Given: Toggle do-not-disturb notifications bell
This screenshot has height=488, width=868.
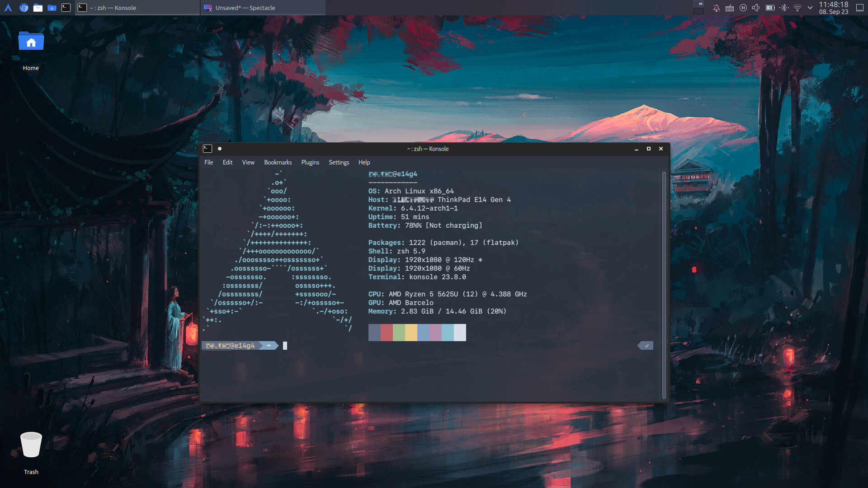Looking at the screenshot, I should [x=716, y=8].
